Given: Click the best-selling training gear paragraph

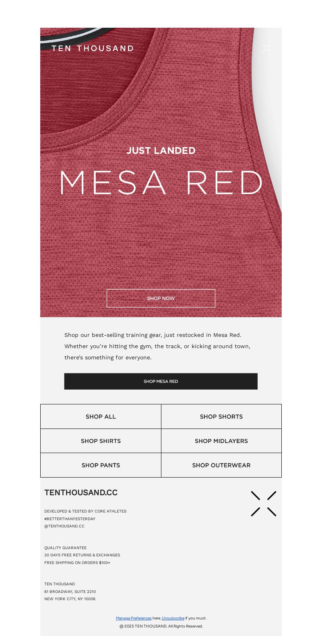Looking at the screenshot, I should tap(157, 346).
